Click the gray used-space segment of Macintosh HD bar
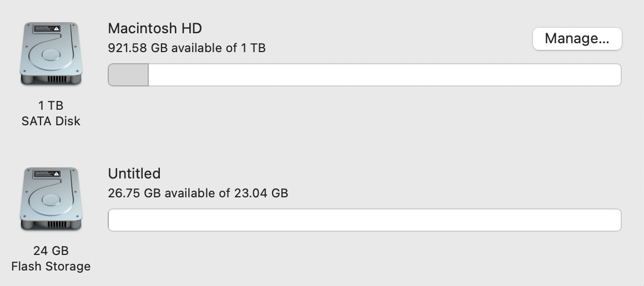The height and width of the screenshot is (286, 644). tap(128, 75)
